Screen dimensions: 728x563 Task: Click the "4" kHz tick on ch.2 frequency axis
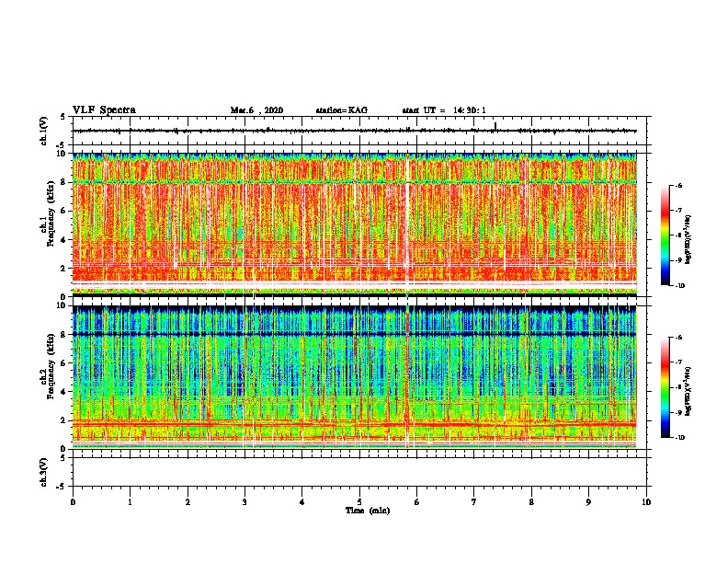(x=63, y=392)
